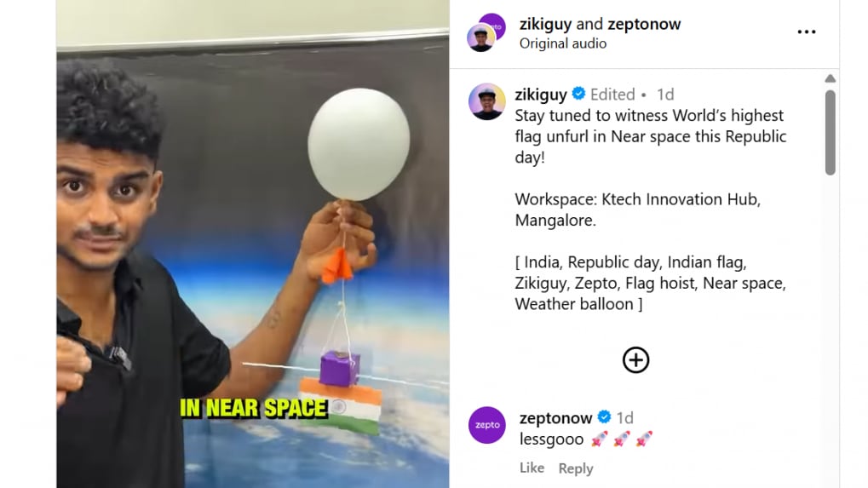Open the three-dot more options menu

pos(807,32)
